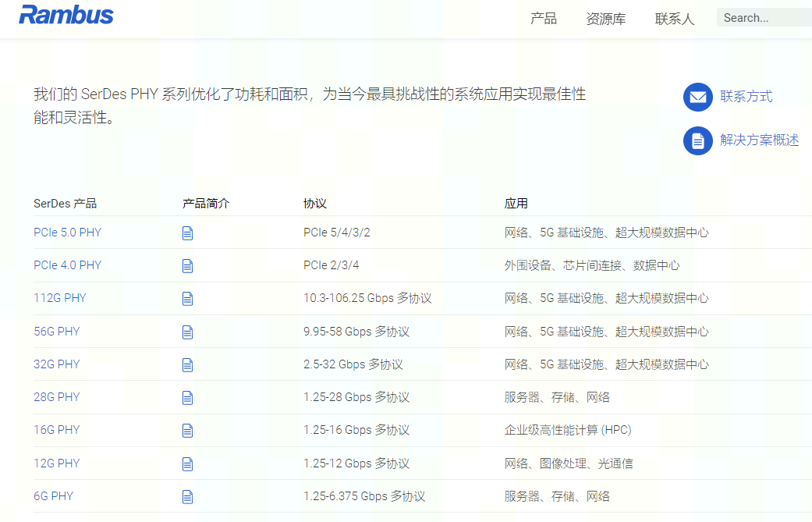Select the text 企业级高性能计算 (HPC)
812x522 pixels.
coord(568,430)
